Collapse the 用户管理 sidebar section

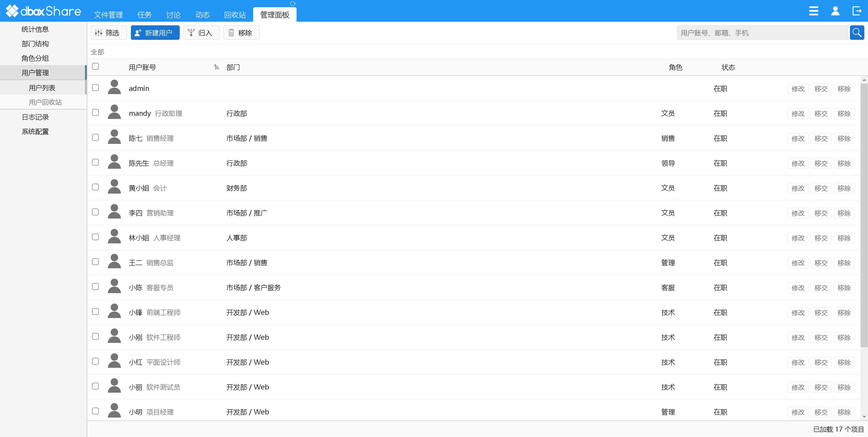pyautogui.click(x=35, y=73)
